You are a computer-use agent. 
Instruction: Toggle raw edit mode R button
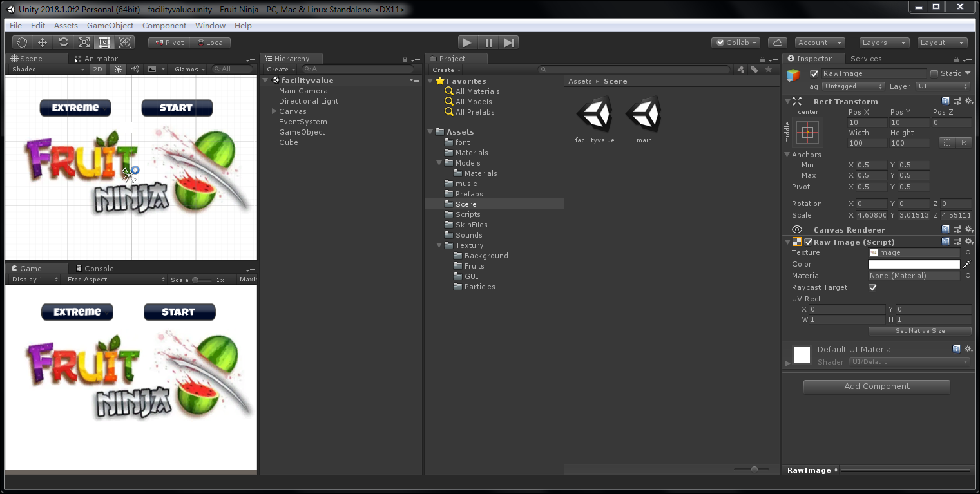[x=963, y=142]
